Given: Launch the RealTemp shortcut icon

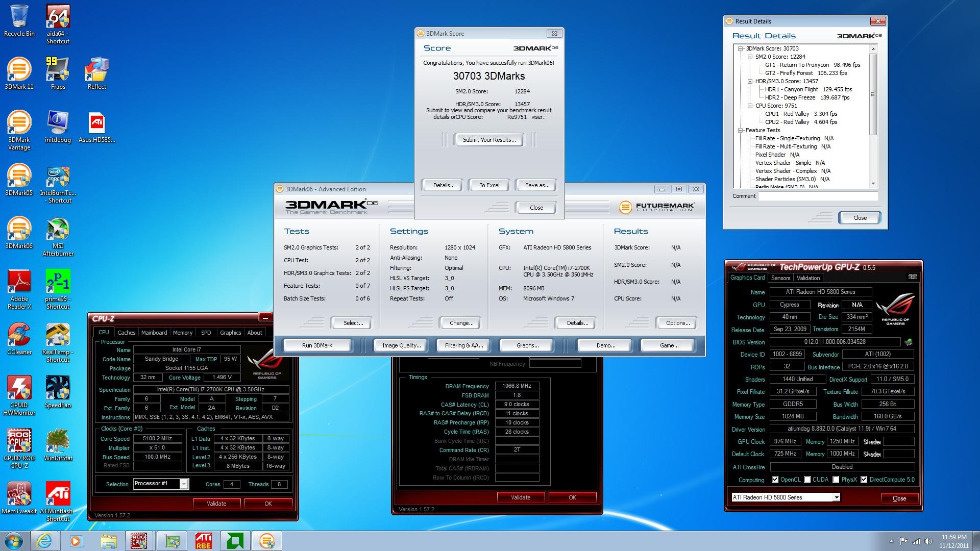Looking at the screenshot, I should [x=58, y=343].
